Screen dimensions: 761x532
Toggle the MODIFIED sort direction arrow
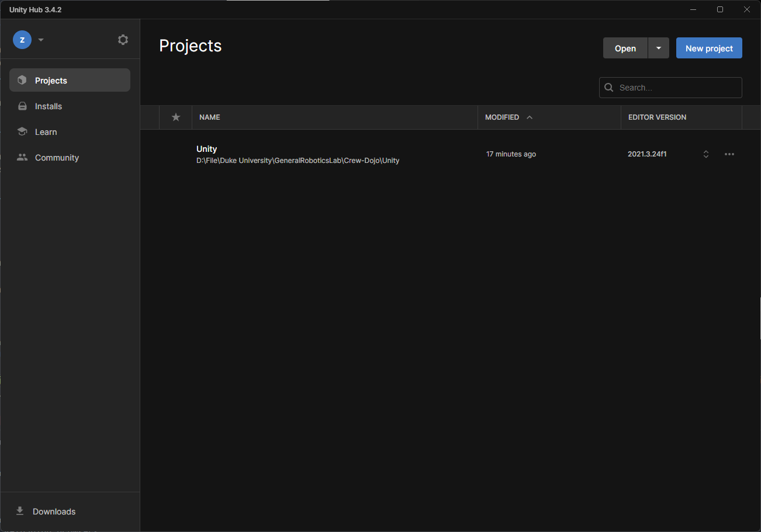pos(530,117)
